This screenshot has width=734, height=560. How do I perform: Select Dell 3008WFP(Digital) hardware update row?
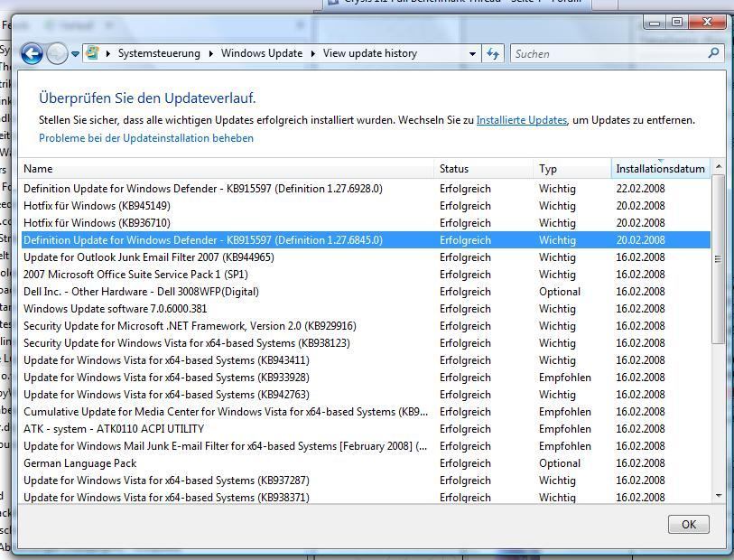(x=366, y=292)
